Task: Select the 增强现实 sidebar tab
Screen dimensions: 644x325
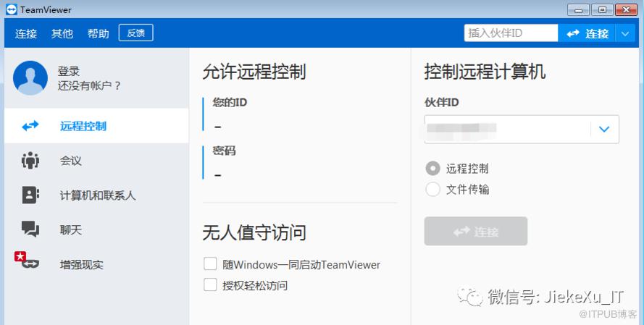Action: point(96,264)
